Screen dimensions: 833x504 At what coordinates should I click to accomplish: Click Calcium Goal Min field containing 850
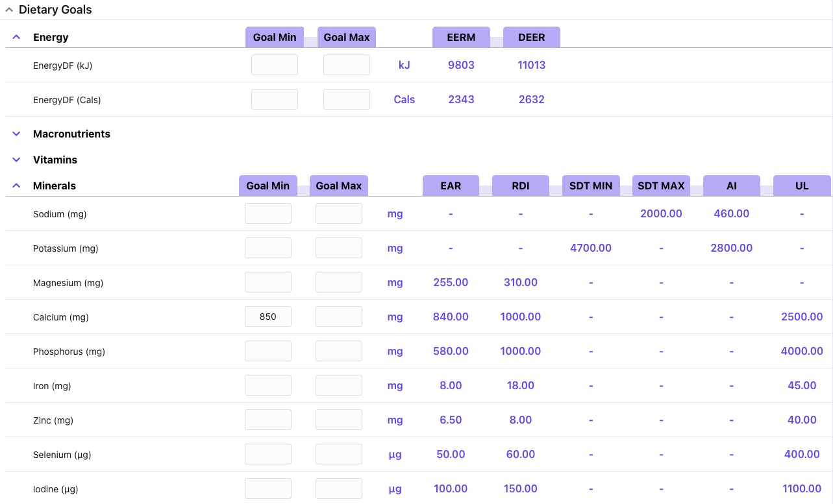pos(268,317)
